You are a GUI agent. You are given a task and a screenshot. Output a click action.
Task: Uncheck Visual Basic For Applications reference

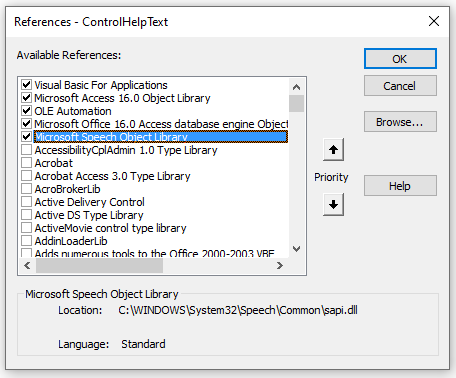click(x=26, y=85)
